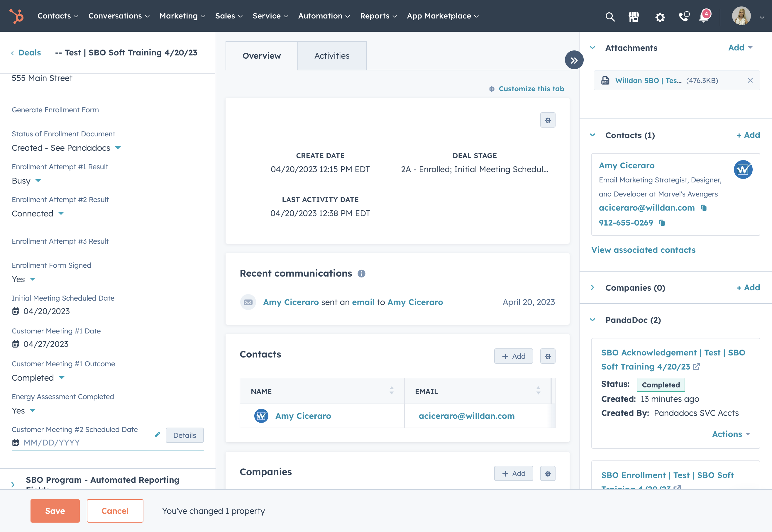Click the pencil edit icon for Meeting #2 date
Screen dimensions: 772x532
point(157,435)
